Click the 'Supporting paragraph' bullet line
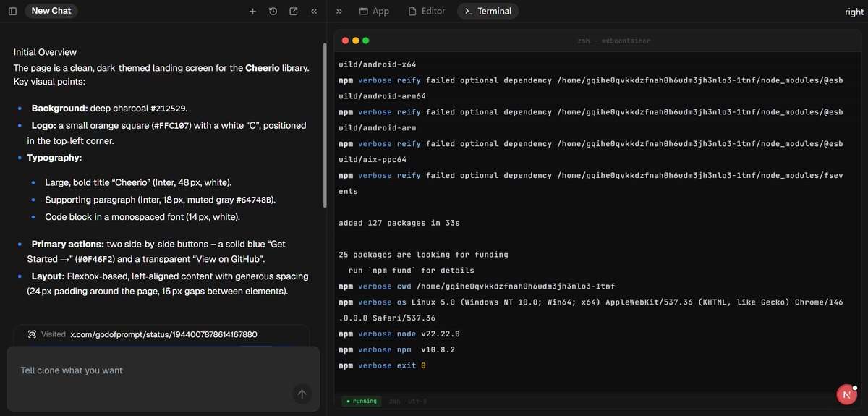868x416 pixels. (160, 200)
